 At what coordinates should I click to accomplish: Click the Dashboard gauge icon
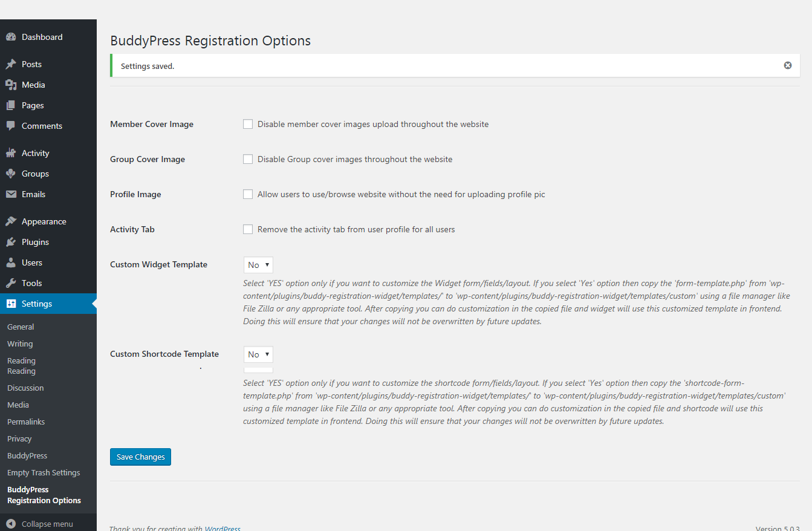[x=11, y=37]
